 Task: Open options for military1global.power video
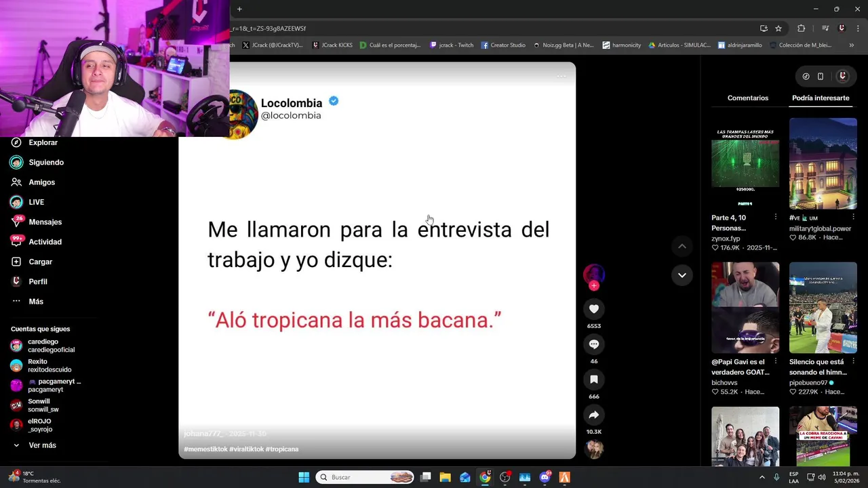click(853, 218)
